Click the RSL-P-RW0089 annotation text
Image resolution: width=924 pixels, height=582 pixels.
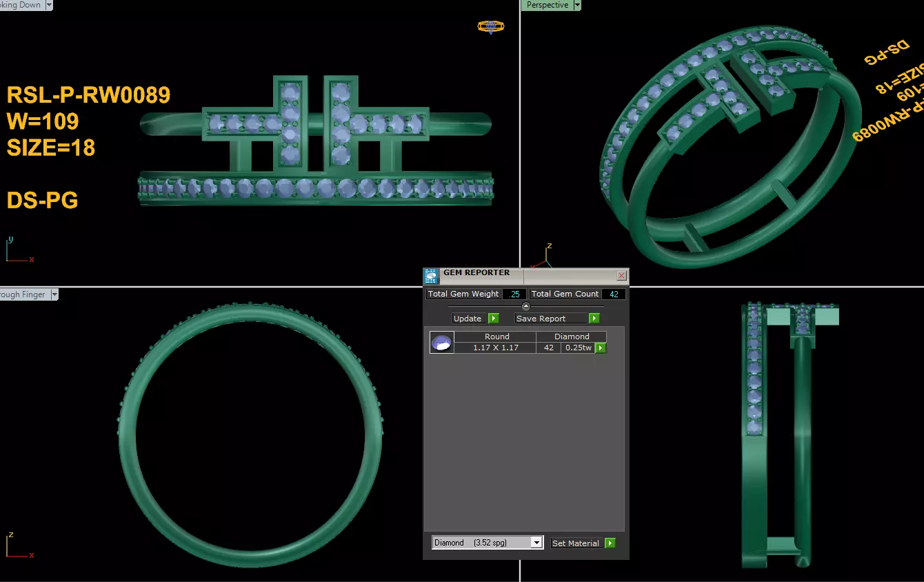pyautogui.click(x=88, y=95)
